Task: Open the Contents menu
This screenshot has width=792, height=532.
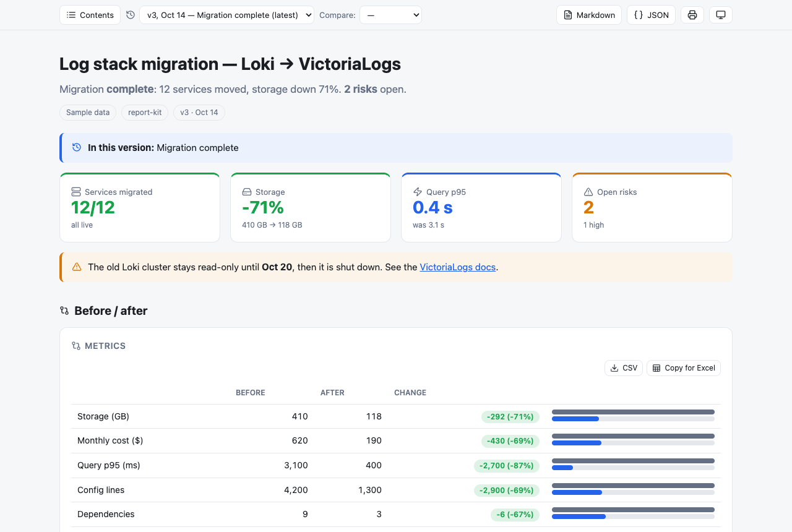Action: [x=90, y=15]
